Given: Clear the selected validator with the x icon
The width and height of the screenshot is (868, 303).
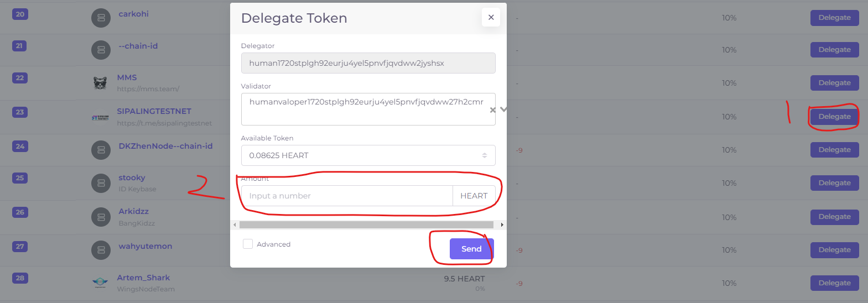Looking at the screenshot, I should click(492, 110).
